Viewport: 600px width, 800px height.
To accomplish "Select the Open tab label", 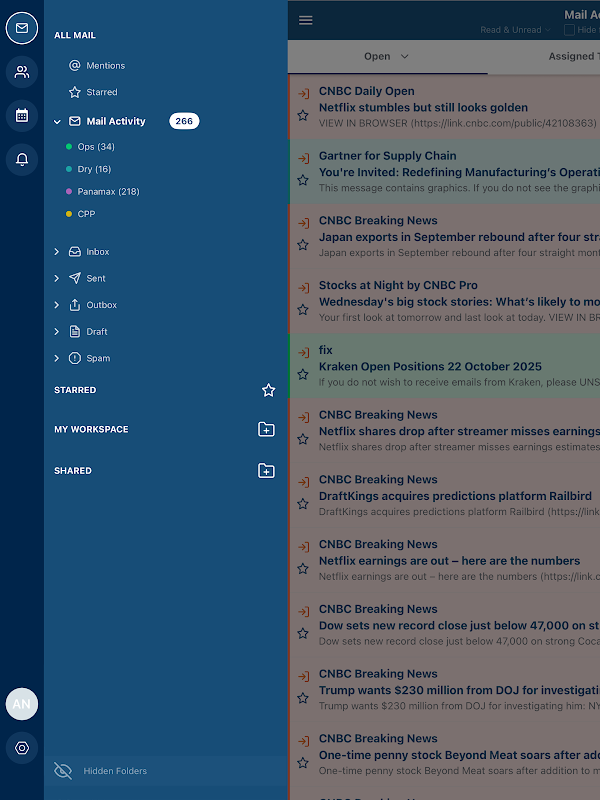I will coord(377,57).
